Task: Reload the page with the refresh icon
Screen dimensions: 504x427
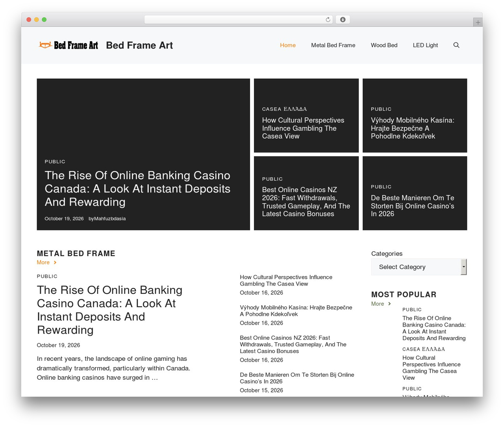Action: pyautogui.click(x=328, y=20)
